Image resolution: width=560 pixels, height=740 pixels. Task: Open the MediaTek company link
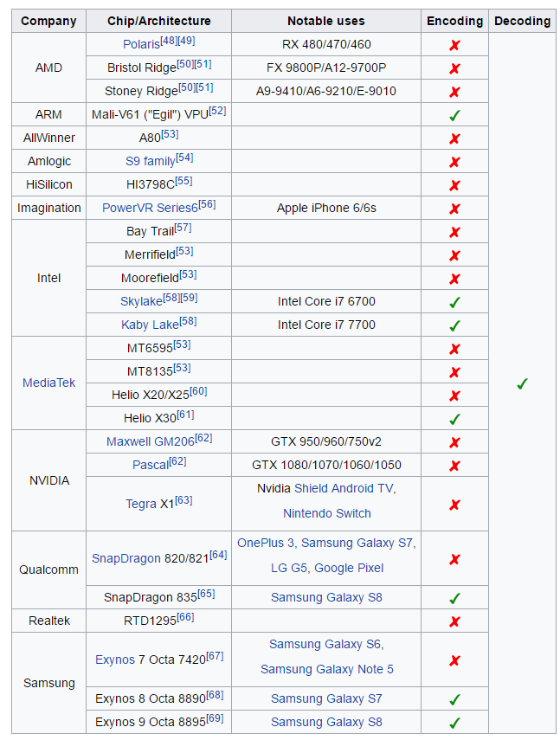click(x=49, y=383)
